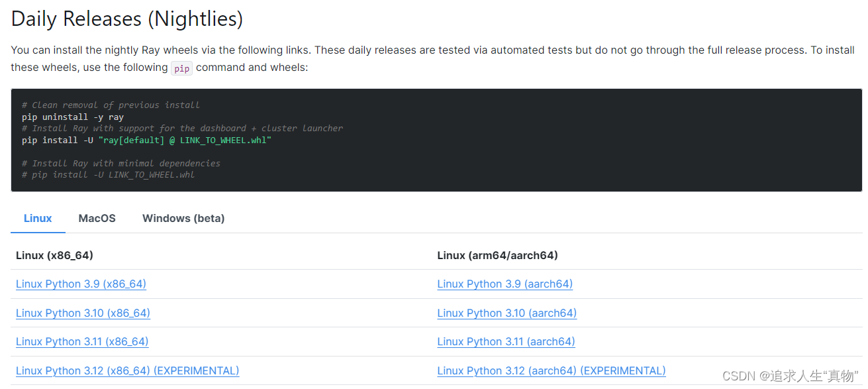Click the Linux (x86_64) column header
The image size is (868, 389).
click(x=54, y=255)
